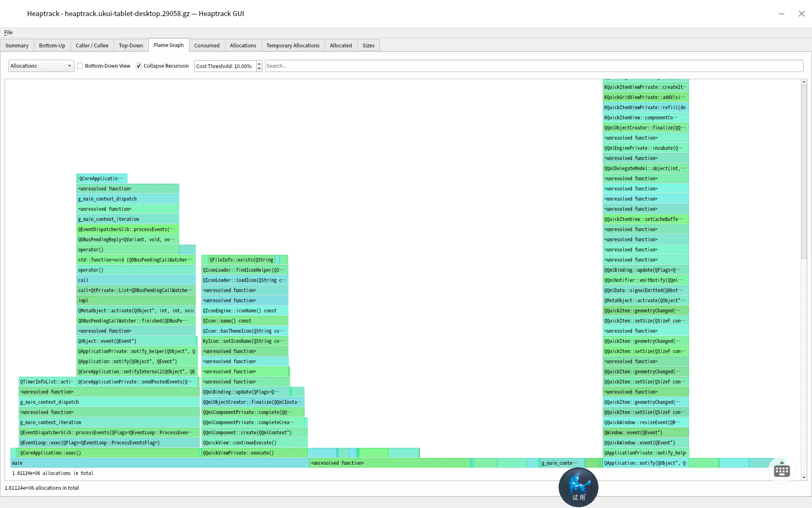Switch to the Bottom-Up tab

[x=52, y=45]
